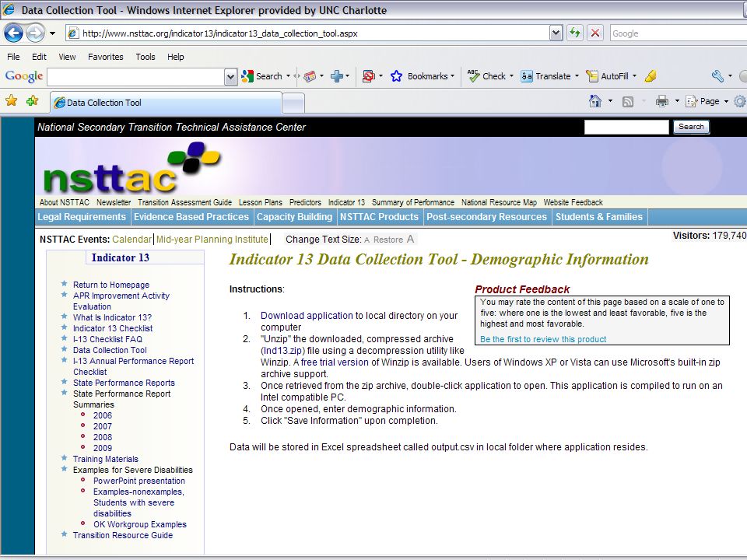
Task: Click the 2008 State Performance summary link
Action: pyautogui.click(x=103, y=437)
